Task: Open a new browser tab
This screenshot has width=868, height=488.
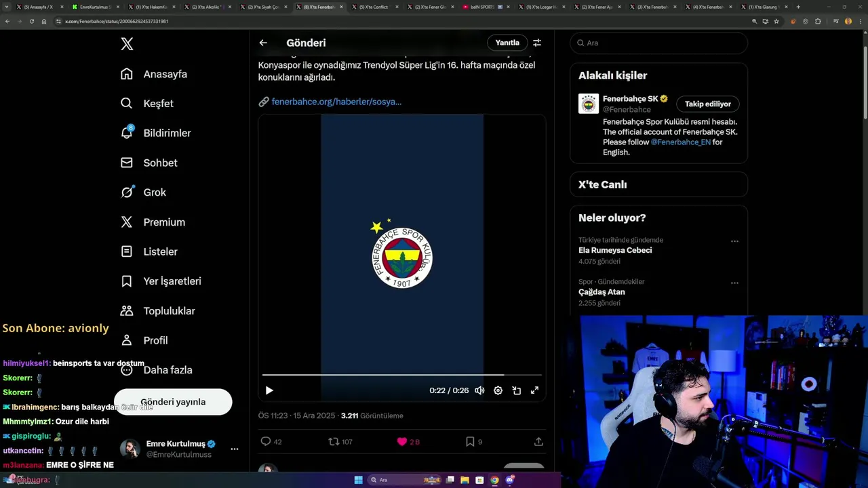Action: [798, 7]
